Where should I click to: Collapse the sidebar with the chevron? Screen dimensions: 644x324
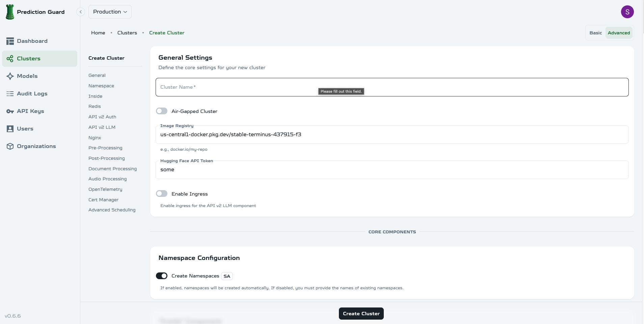point(80,11)
